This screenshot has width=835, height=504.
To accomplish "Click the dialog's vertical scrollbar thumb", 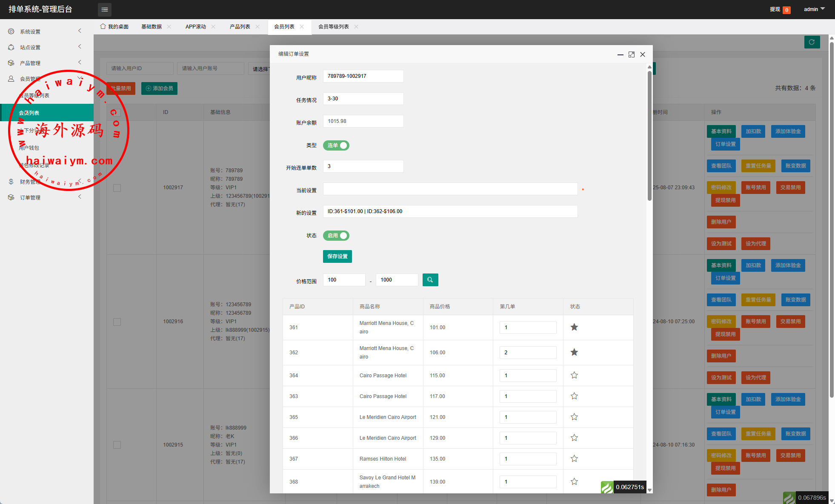I will click(649, 136).
